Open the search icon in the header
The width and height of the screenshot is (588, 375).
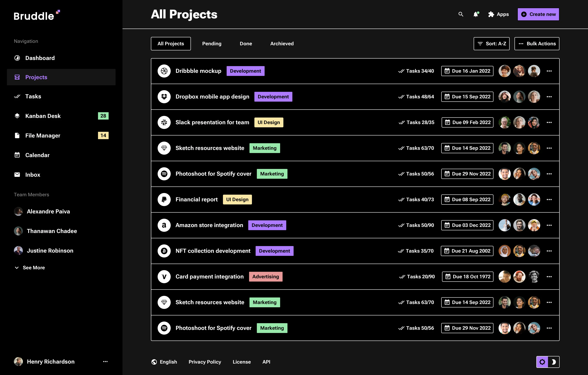[x=461, y=14]
